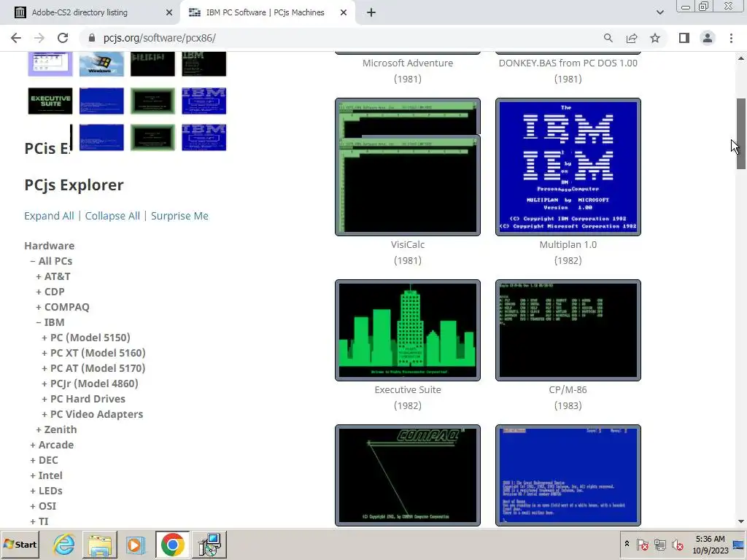Click the muted volume tray icon
747x560 pixels.
[x=677, y=544]
